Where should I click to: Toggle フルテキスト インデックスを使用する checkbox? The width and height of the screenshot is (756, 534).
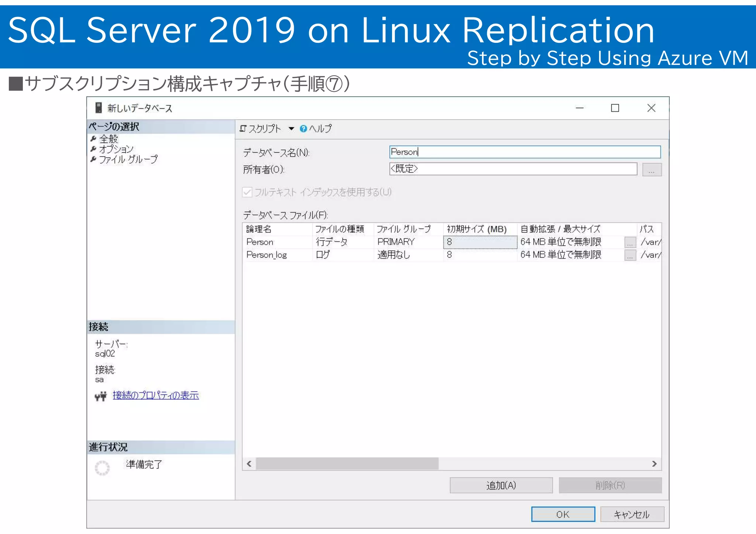point(247,192)
